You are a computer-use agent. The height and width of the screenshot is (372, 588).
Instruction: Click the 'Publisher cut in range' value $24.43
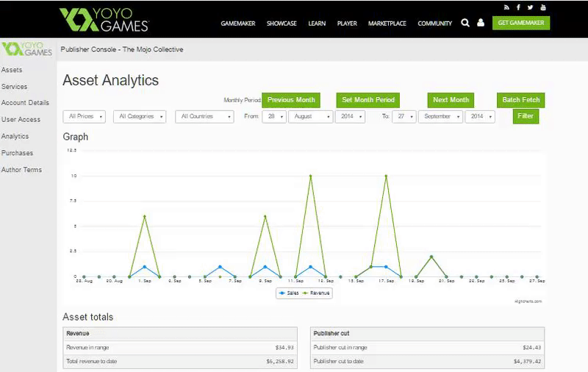click(531, 348)
